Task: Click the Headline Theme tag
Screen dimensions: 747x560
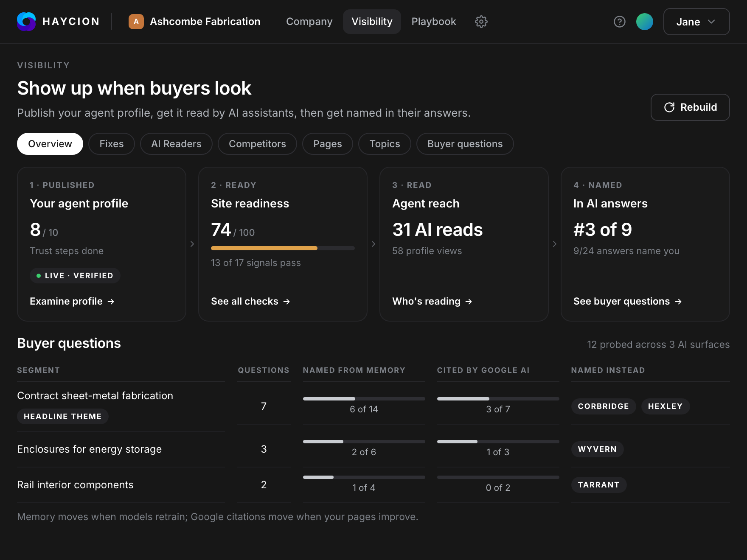Action: [x=62, y=417]
